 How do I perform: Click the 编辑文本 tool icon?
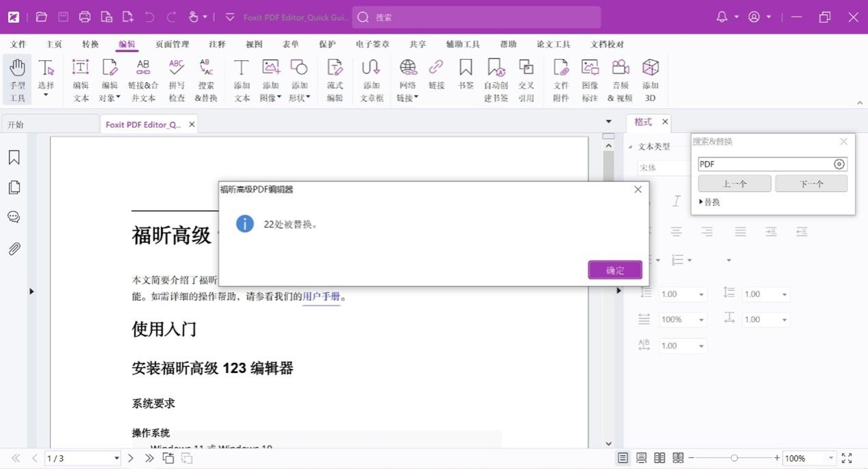81,79
